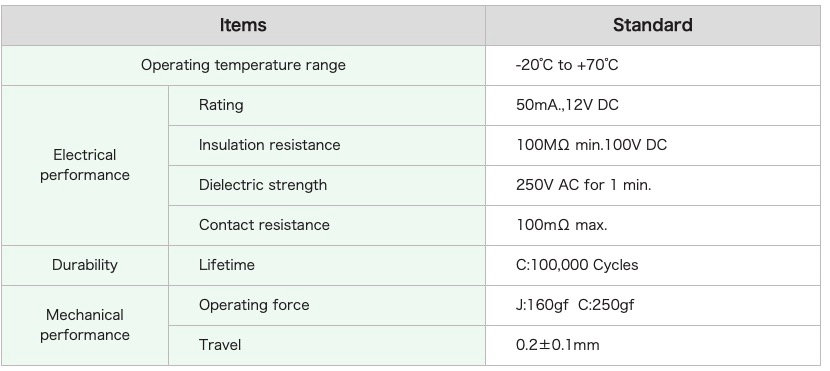Click the 0.2±0.1mm travel value
830x371 pixels.
[x=557, y=345]
